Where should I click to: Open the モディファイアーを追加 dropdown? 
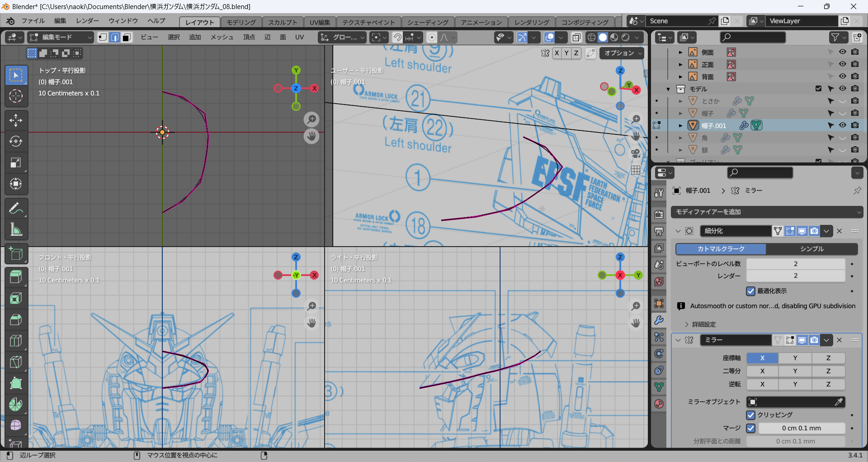point(767,212)
